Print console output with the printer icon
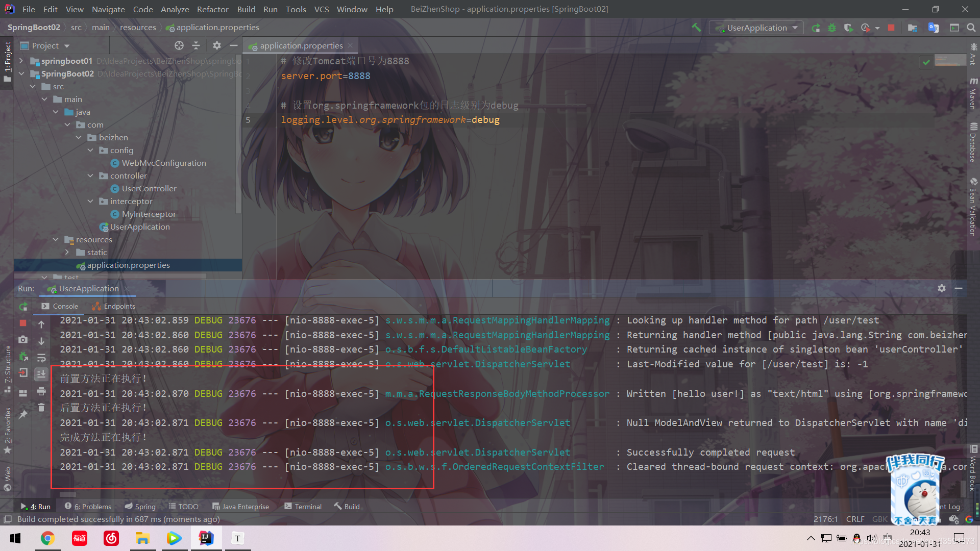Viewport: 980px width, 551px height. [41, 391]
